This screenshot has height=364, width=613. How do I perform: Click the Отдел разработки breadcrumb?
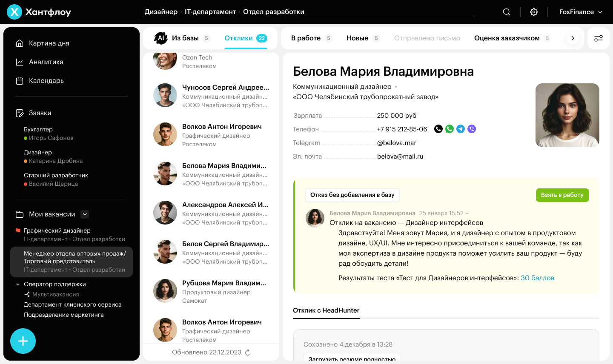click(274, 12)
